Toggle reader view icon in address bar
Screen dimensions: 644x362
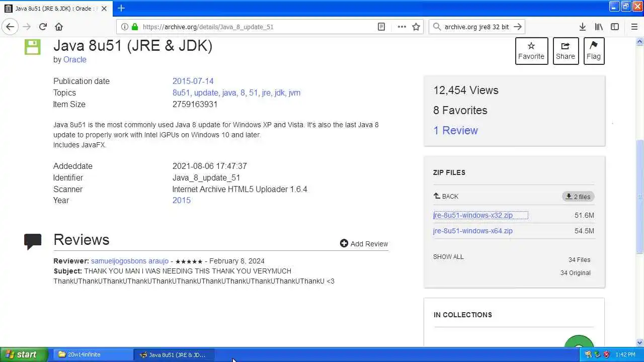click(x=381, y=27)
